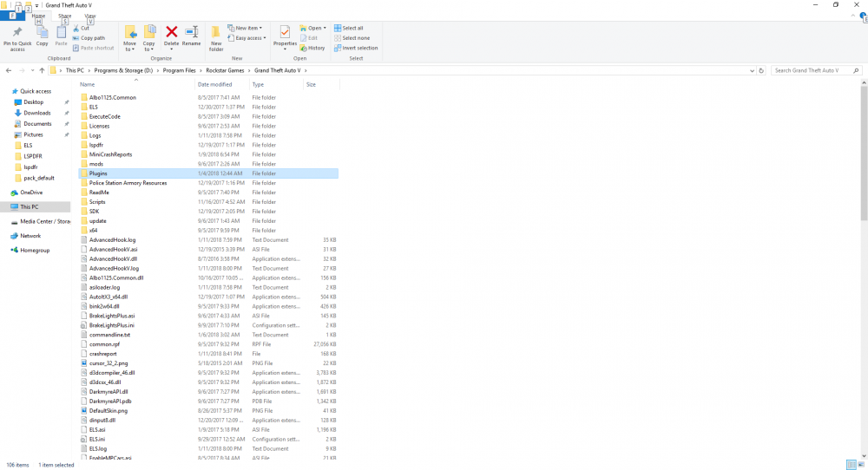Viewport: 868px width, 470px height.
Task: Sort by the Name column header
Action: coord(135,85)
